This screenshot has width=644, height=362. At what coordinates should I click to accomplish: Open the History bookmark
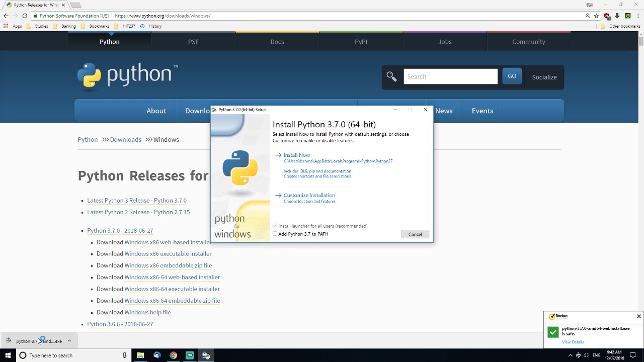pyautogui.click(x=151, y=26)
